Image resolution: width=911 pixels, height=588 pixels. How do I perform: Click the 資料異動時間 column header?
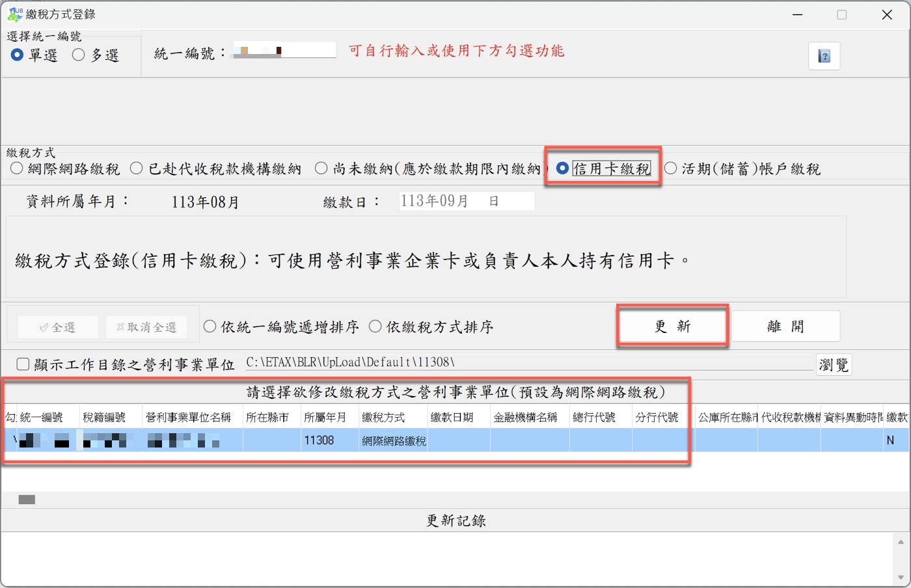[x=852, y=417]
